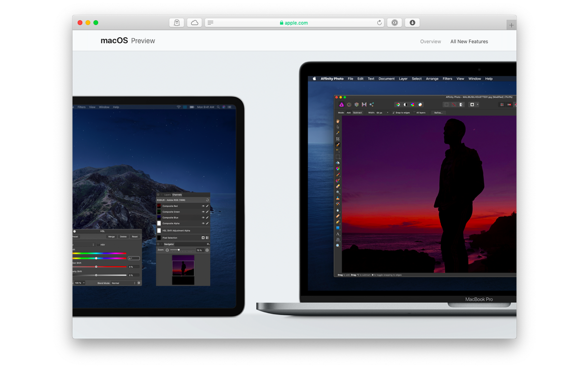Image resolution: width=588 pixels, height=368 pixels.
Task: Open the Layer menu in Affinity Photo
Action: tap(403, 78)
